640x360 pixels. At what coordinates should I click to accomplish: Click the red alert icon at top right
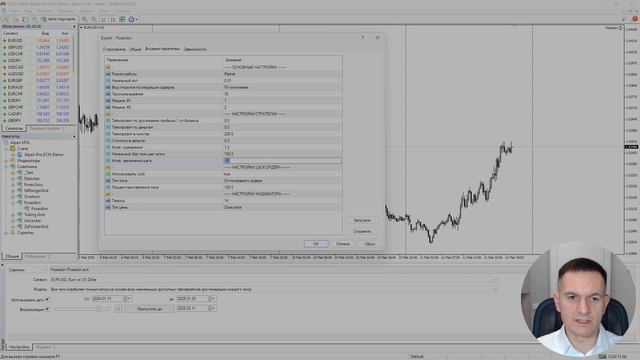[635, 19]
